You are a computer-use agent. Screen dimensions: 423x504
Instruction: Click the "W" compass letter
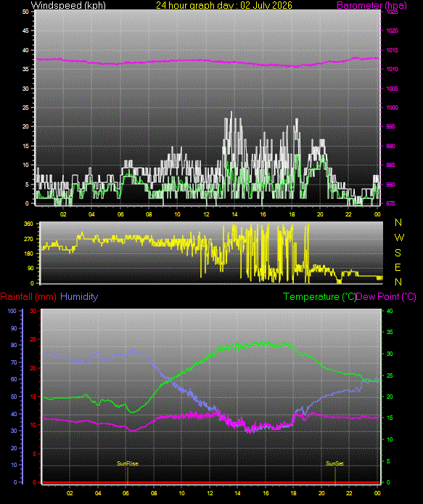click(399, 237)
